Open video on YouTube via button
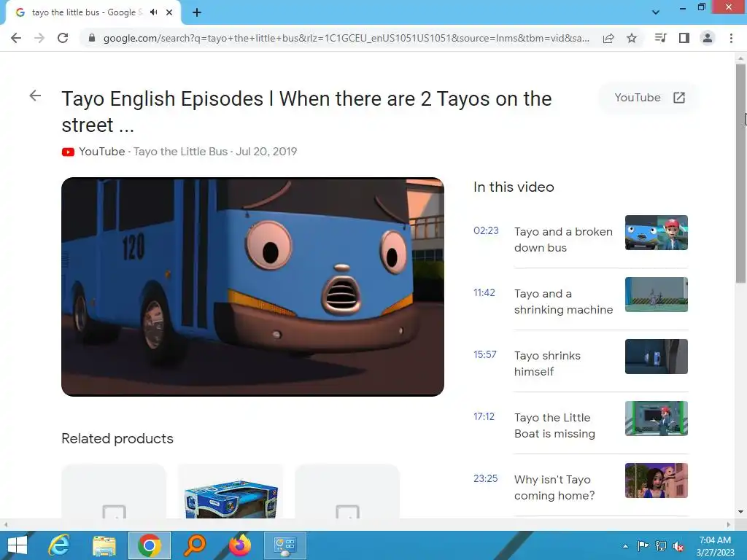This screenshot has height=560, width=747. click(649, 98)
